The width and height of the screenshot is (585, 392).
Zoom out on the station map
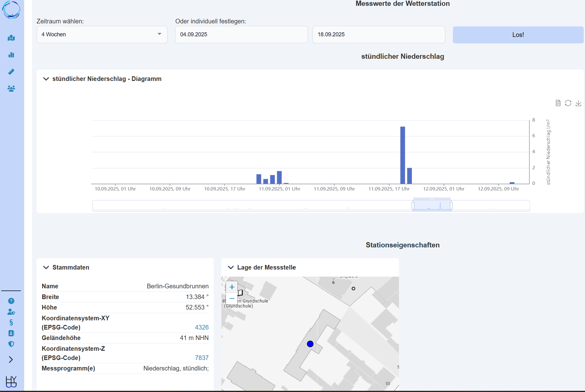[x=232, y=298]
